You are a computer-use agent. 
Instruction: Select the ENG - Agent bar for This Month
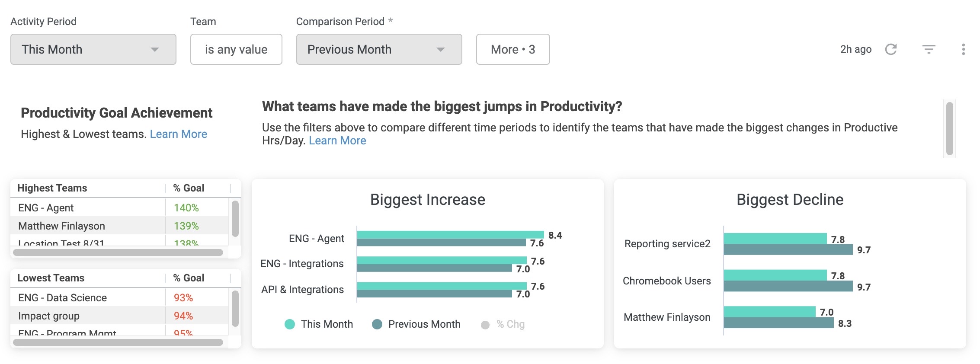pyautogui.click(x=450, y=235)
